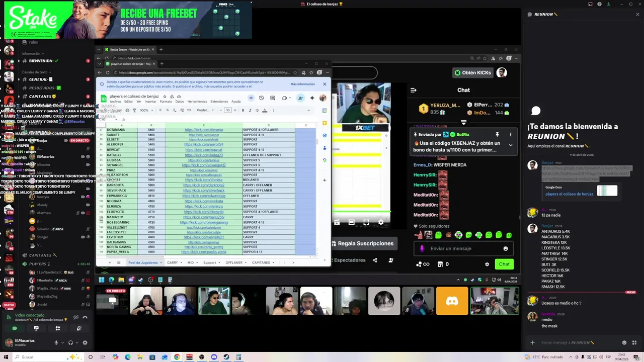Unpin the BotRix pinned message
The width and height of the screenshot is (644, 362).
pyautogui.click(x=497, y=135)
